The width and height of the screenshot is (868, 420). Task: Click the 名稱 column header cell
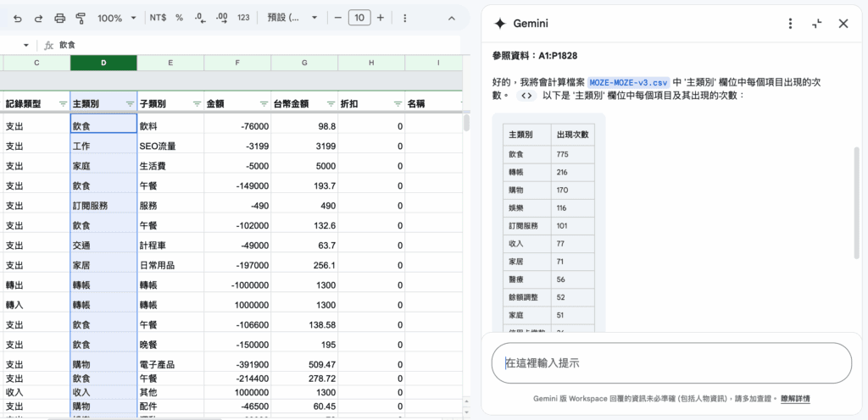tap(433, 103)
